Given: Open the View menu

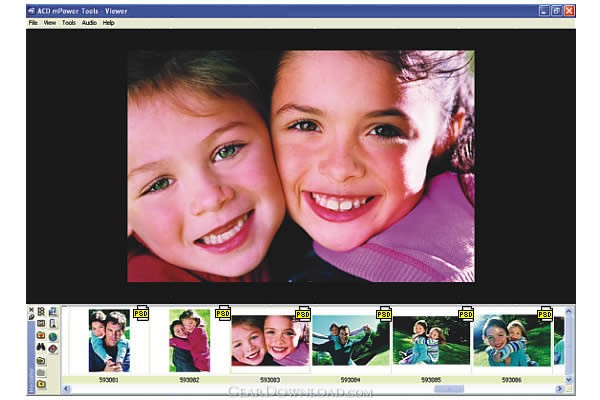Looking at the screenshot, I should coord(50,23).
